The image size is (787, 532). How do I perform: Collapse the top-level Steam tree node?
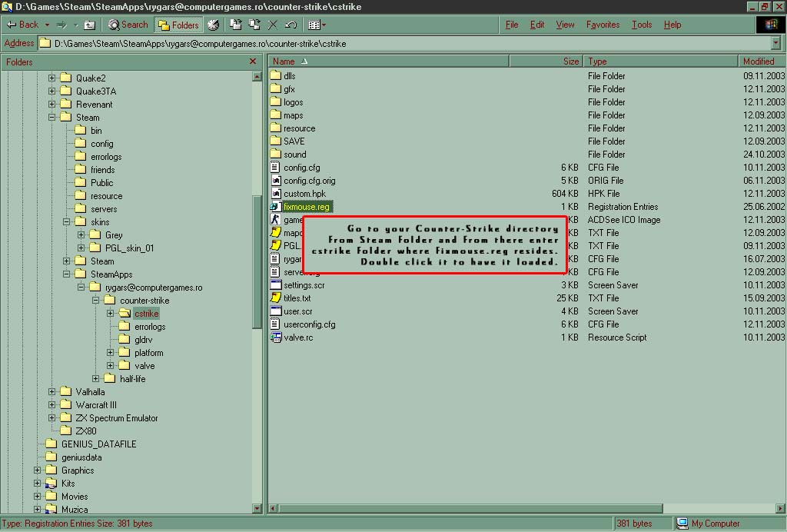click(x=51, y=117)
